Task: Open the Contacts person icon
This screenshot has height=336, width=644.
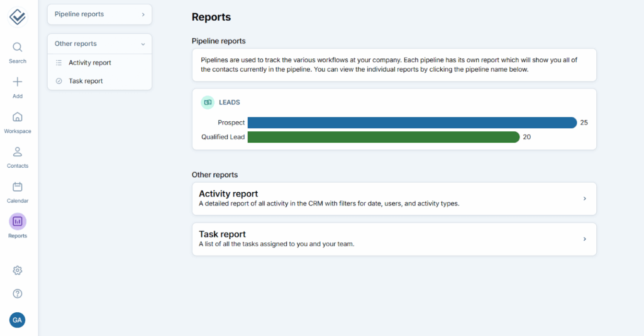Action: click(18, 152)
